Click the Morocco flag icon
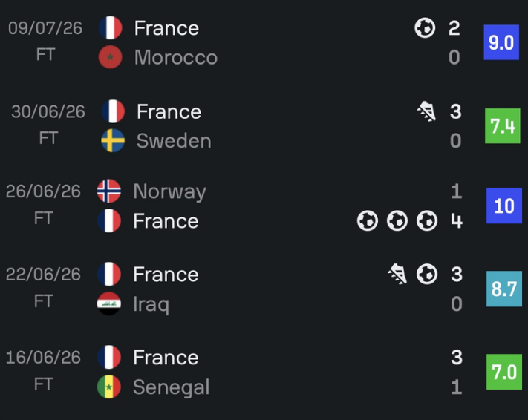 pyautogui.click(x=110, y=57)
